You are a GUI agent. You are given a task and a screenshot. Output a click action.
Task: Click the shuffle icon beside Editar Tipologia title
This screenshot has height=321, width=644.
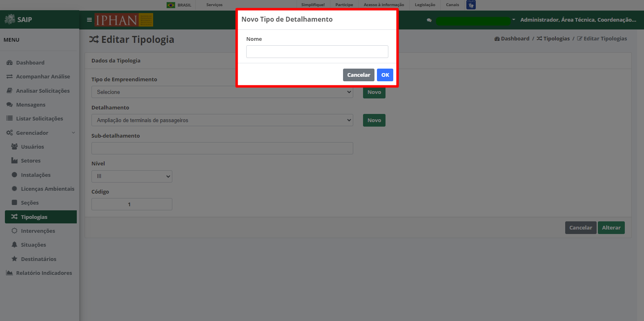click(x=94, y=40)
